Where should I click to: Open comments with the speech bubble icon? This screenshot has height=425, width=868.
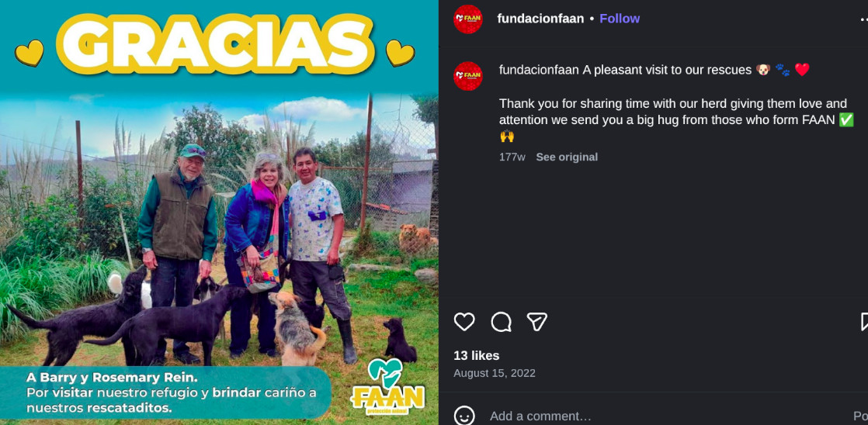pyautogui.click(x=501, y=322)
